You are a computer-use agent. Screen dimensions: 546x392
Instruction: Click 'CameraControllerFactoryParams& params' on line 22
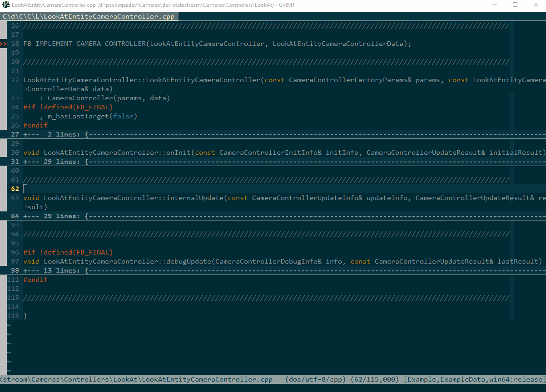[x=365, y=80]
